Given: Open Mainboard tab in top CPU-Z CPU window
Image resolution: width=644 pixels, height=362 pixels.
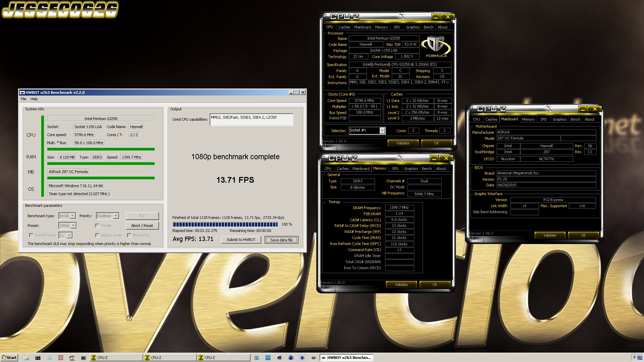Looking at the screenshot, I should point(363,27).
